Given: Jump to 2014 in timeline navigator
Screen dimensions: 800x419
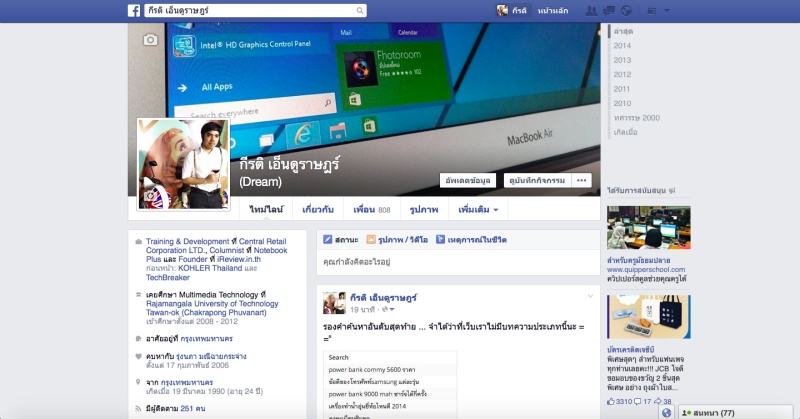Looking at the screenshot, I should (x=622, y=45).
